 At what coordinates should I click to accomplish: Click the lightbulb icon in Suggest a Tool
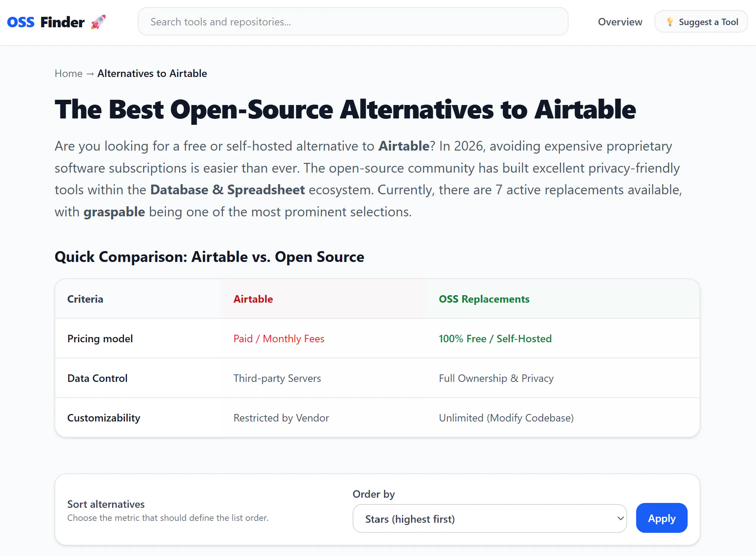[x=670, y=22]
